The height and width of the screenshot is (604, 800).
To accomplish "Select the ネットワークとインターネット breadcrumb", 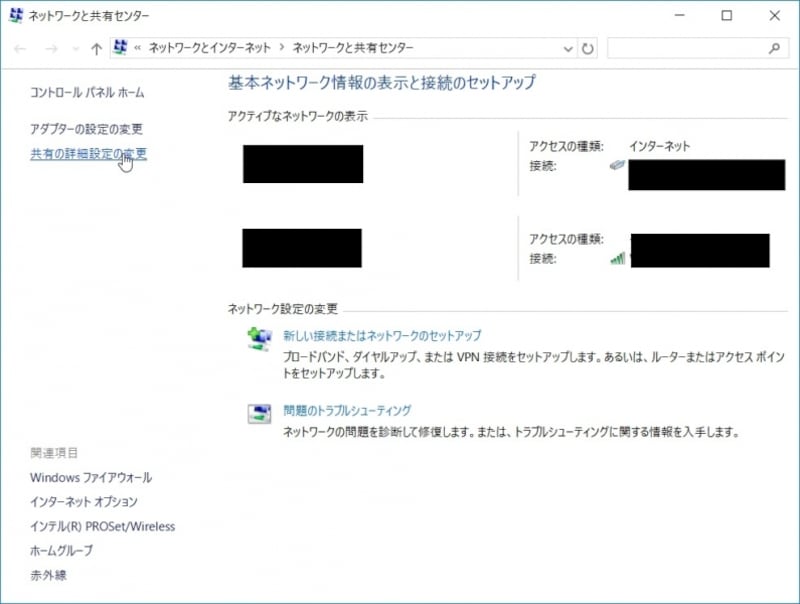I will 212,47.
